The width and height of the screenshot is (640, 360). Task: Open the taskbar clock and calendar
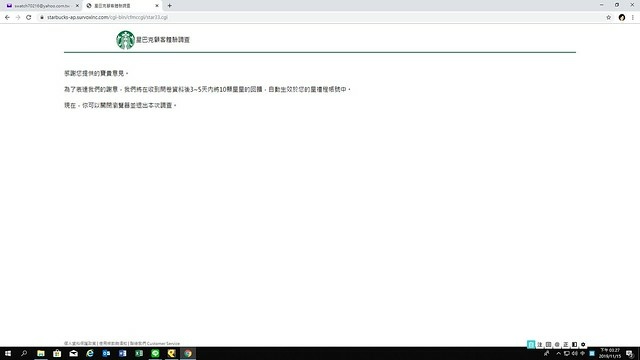pos(610,353)
